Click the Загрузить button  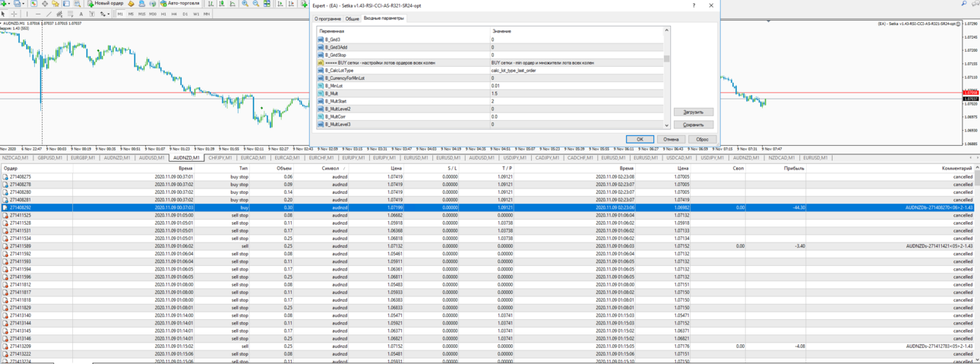[694, 112]
